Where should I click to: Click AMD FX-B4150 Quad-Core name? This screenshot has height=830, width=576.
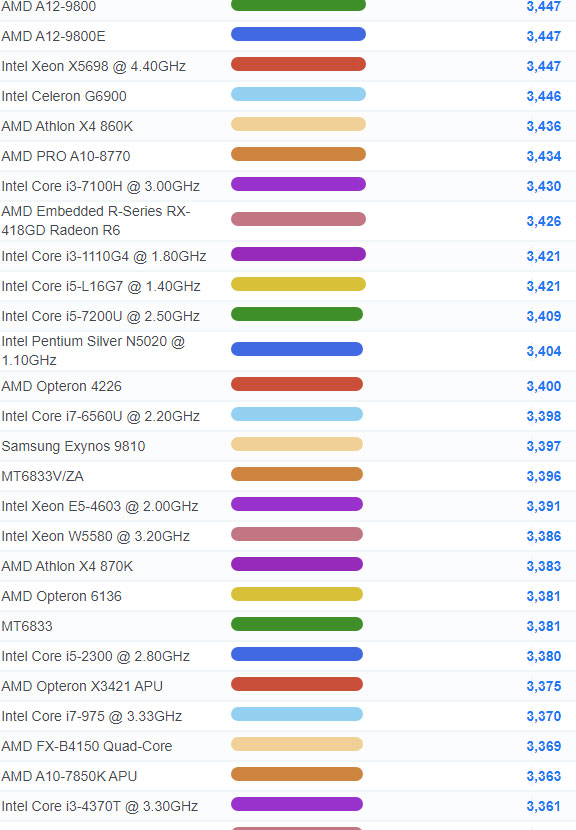(87, 746)
